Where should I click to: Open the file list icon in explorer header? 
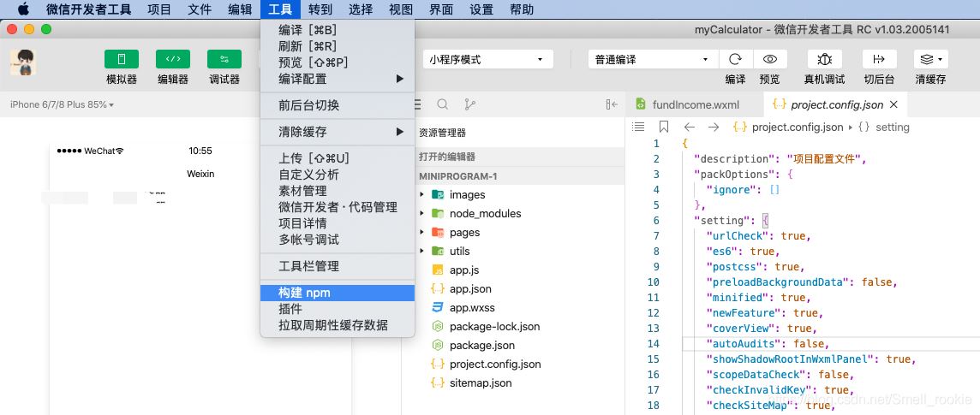[418, 104]
